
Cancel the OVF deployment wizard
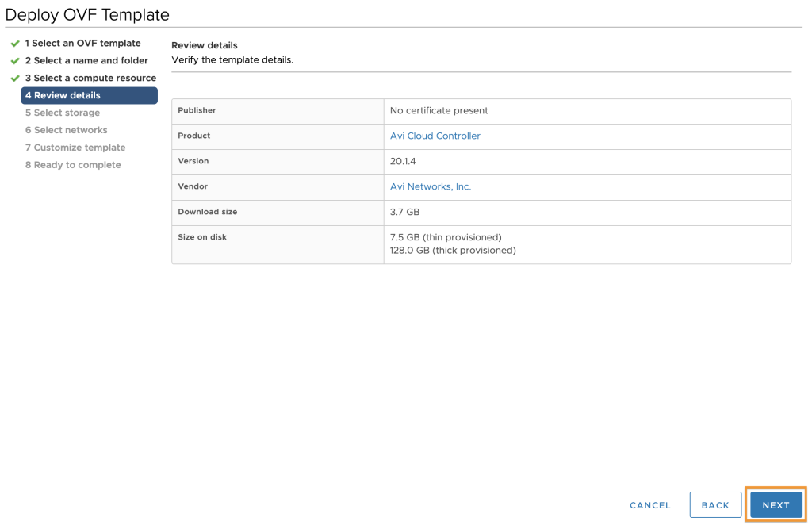tap(650, 505)
